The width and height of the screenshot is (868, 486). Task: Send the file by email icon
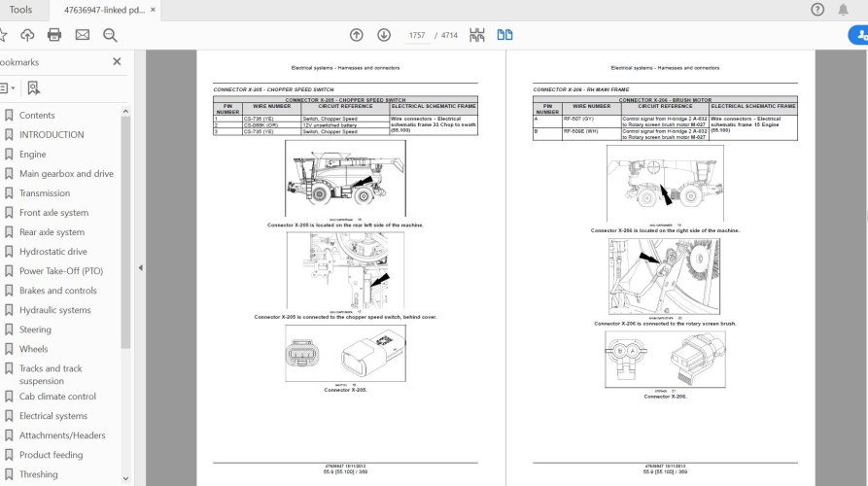(x=83, y=35)
